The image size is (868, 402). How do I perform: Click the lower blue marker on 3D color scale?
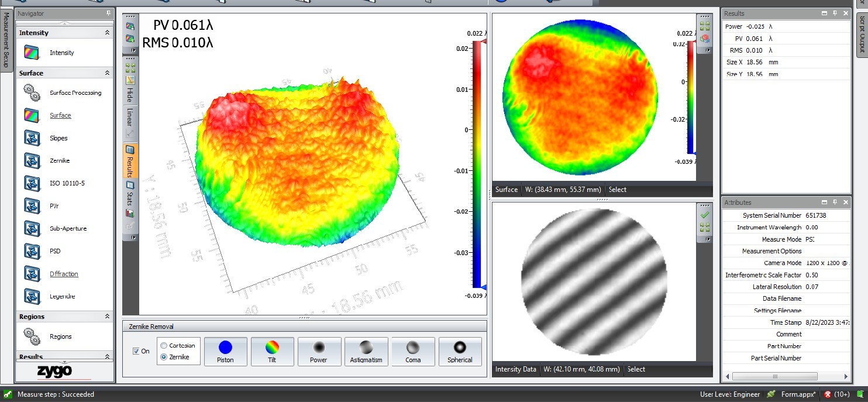coord(483,287)
